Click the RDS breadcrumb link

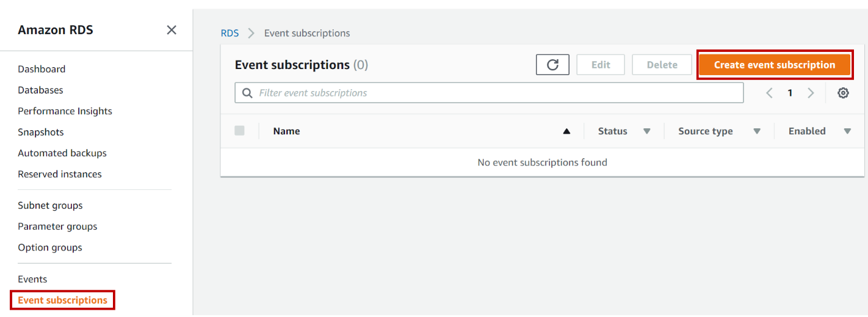[x=230, y=33]
